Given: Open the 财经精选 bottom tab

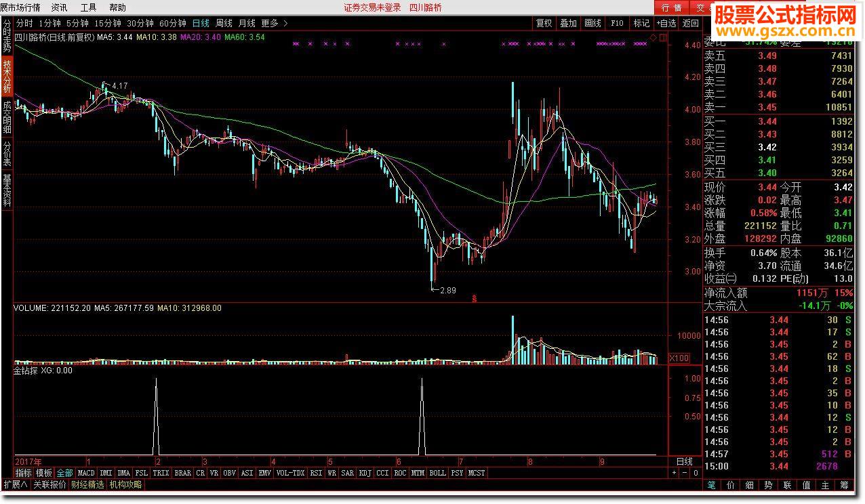Looking at the screenshot, I should pos(87,484).
